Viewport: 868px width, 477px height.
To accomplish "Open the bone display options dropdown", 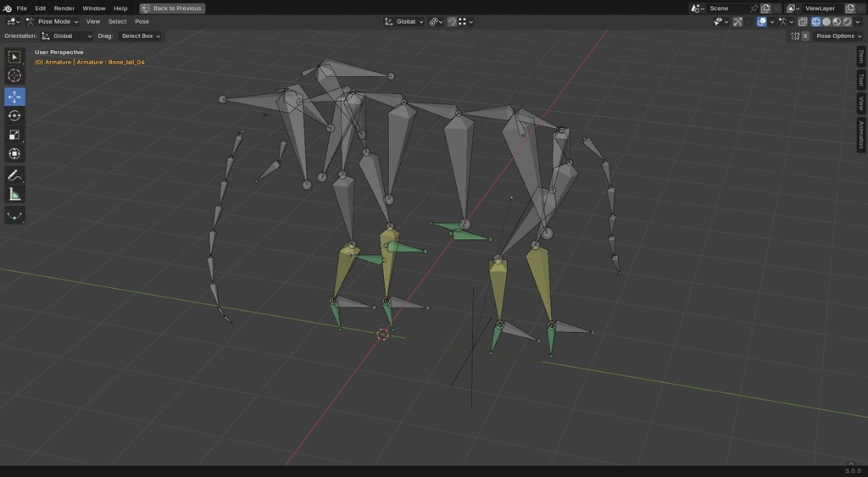I will click(x=786, y=21).
